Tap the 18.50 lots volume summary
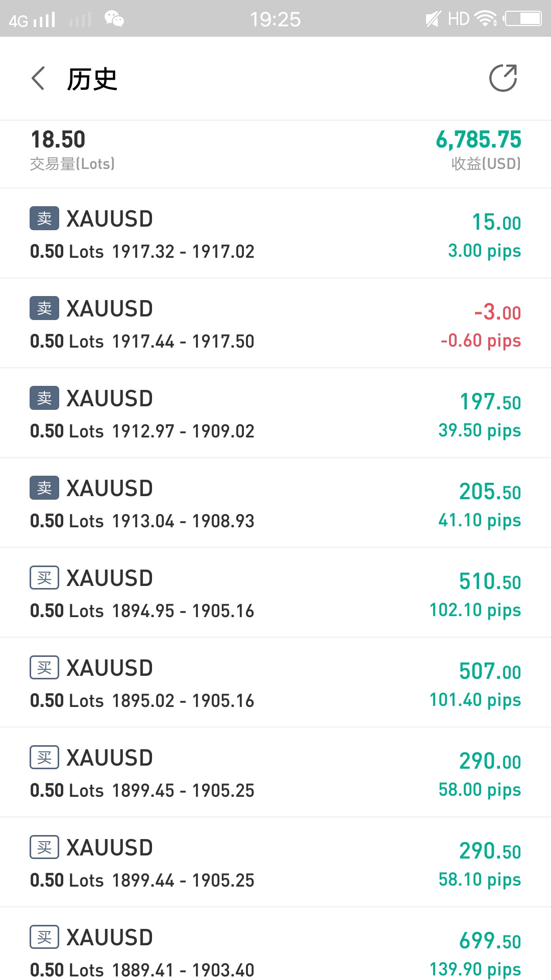Image resolution: width=551 pixels, height=980 pixels. pyautogui.click(x=58, y=139)
